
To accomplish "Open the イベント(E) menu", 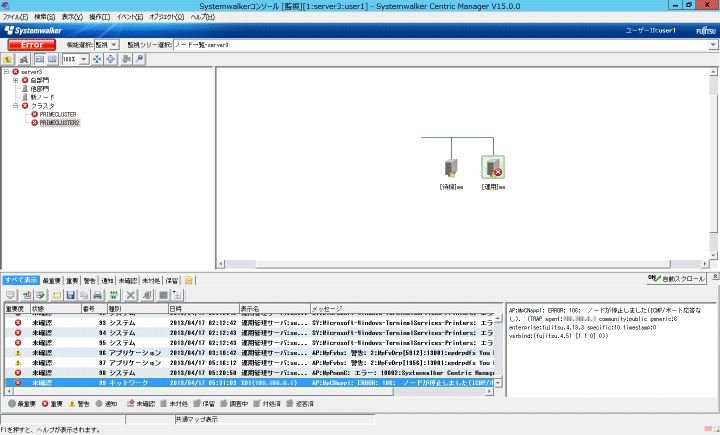I will 129,18.
